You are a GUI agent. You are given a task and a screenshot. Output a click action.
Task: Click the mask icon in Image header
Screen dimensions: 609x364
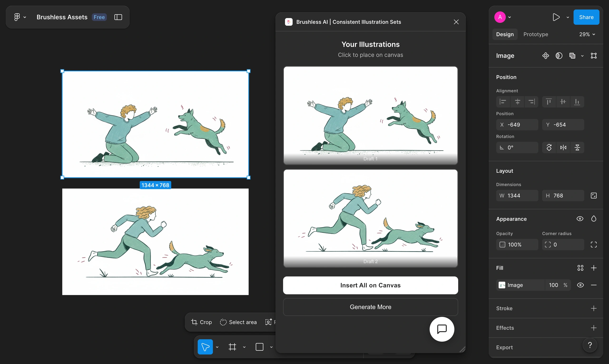point(559,56)
